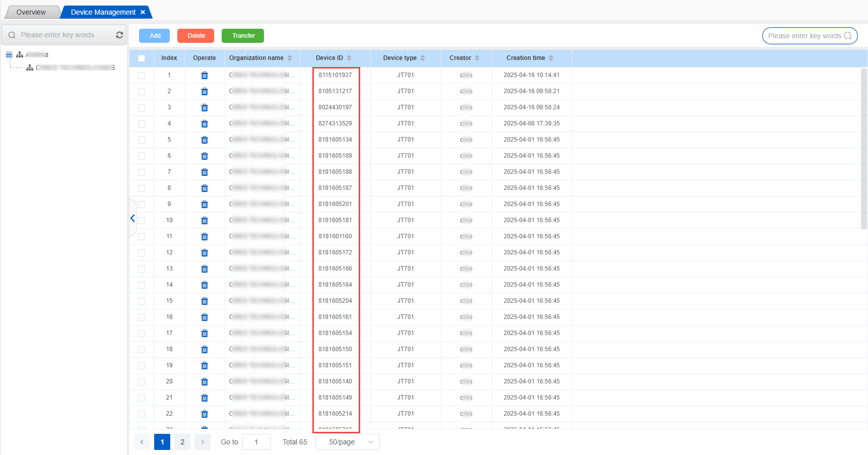Click the refresh icon beside the tree search
The image size is (868, 455).
[x=119, y=35]
